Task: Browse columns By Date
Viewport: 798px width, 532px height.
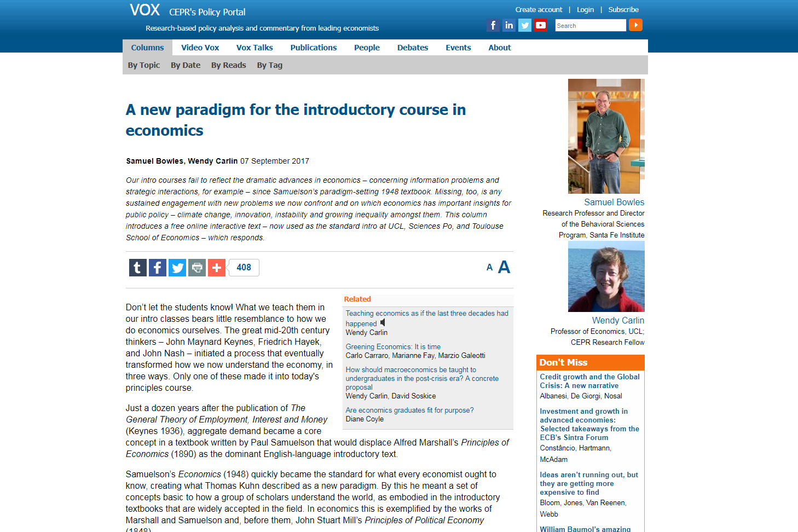Action: pos(186,65)
